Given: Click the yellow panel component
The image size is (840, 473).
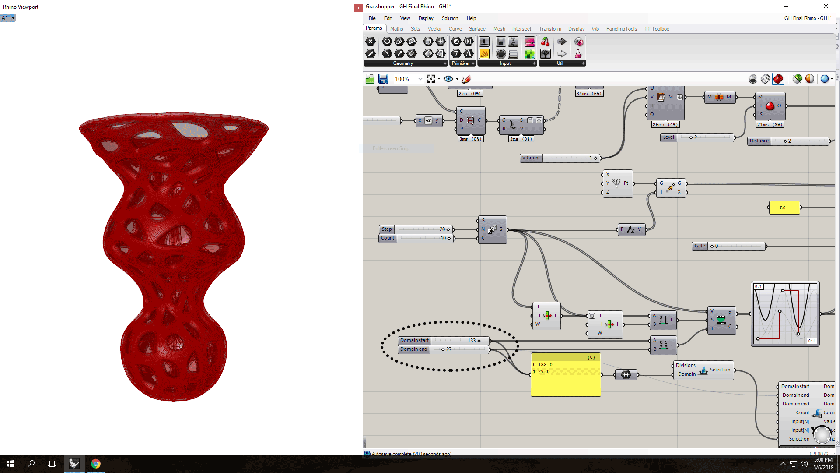Looking at the screenshot, I should tap(566, 374).
